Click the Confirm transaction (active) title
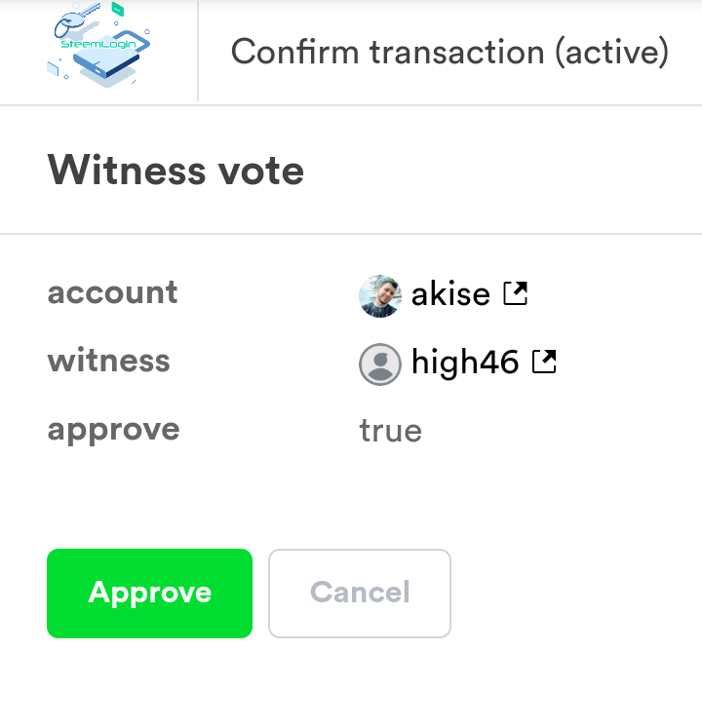The image size is (702, 728). pos(449,52)
